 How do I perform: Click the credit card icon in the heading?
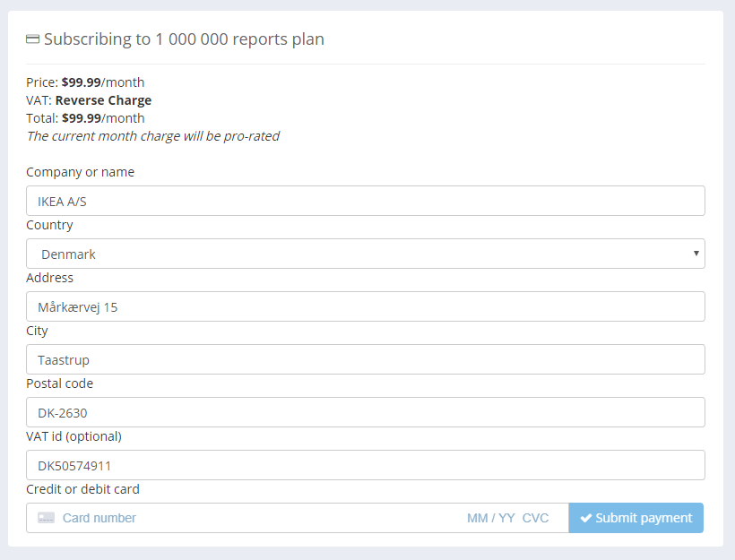pos(33,39)
